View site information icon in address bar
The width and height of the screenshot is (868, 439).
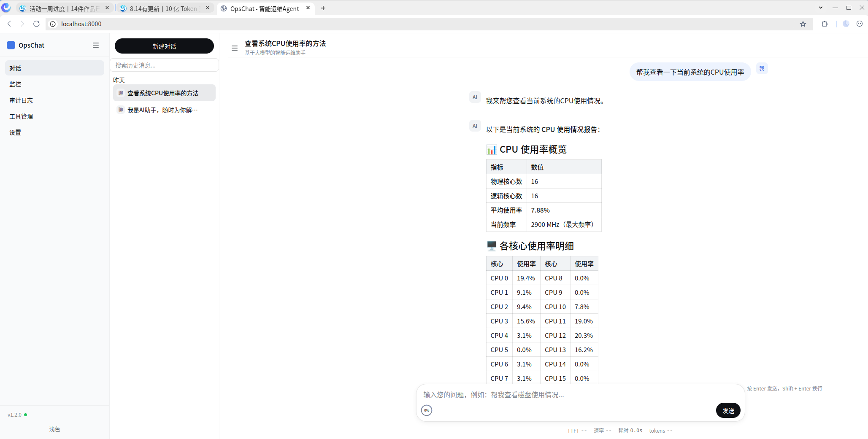(53, 24)
